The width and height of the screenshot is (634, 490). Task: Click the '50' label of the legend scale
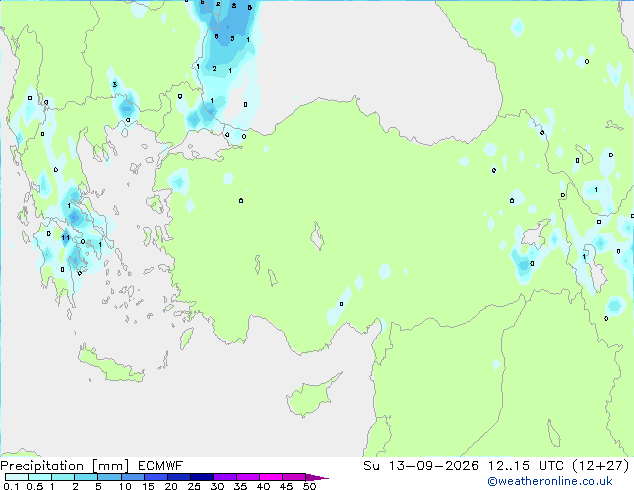pos(309,486)
